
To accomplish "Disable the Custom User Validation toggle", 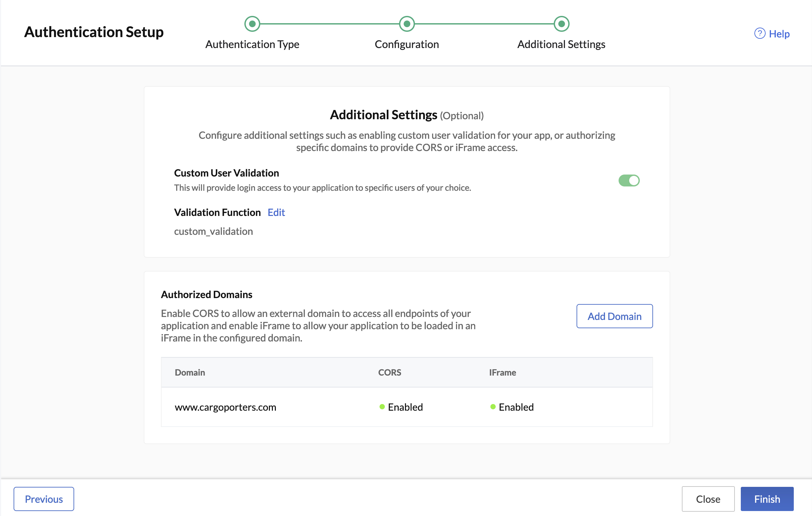I will pyautogui.click(x=629, y=181).
